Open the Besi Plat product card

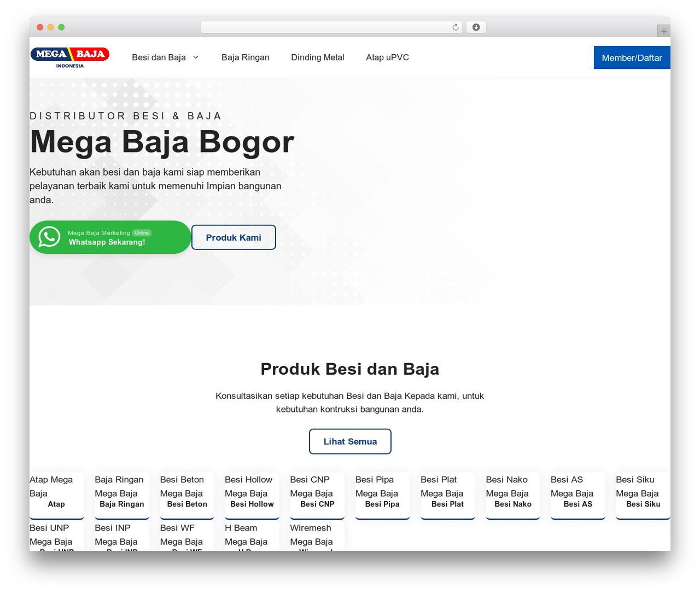[x=447, y=496]
